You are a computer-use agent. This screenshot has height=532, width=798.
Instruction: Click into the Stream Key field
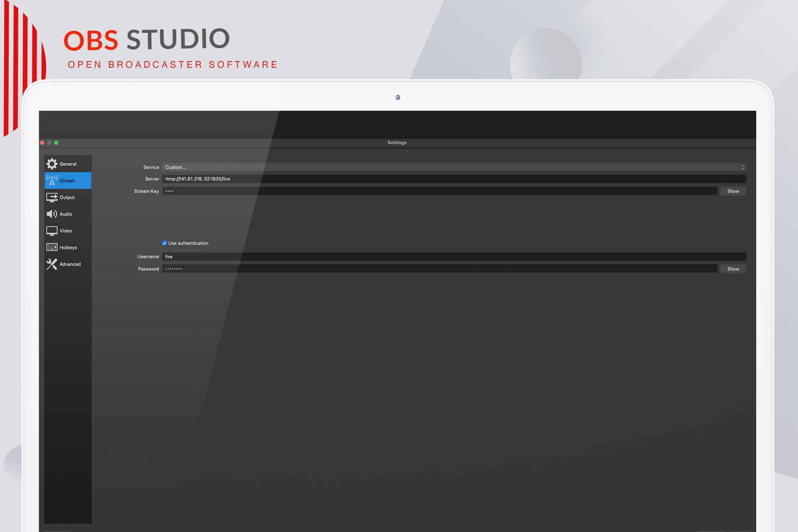point(440,191)
